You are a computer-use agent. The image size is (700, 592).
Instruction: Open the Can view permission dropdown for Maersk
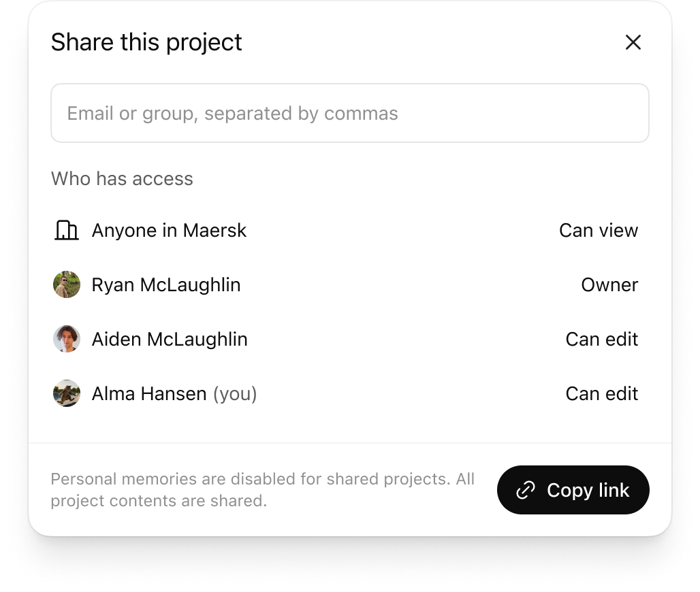pos(598,231)
